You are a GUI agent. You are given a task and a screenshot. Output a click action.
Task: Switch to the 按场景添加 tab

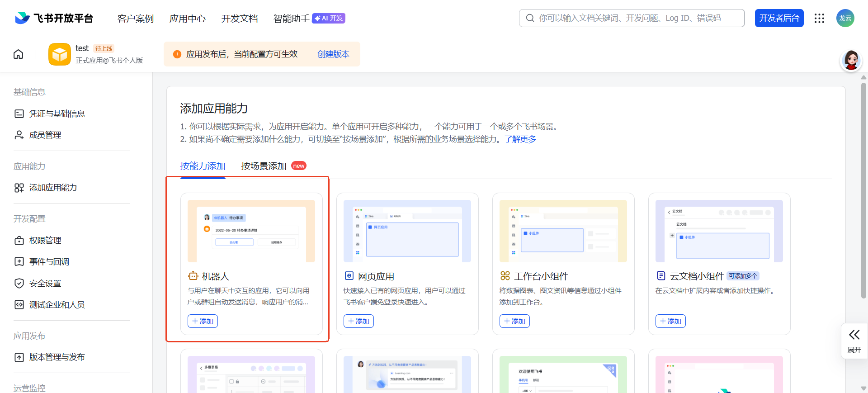pyautogui.click(x=264, y=166)
